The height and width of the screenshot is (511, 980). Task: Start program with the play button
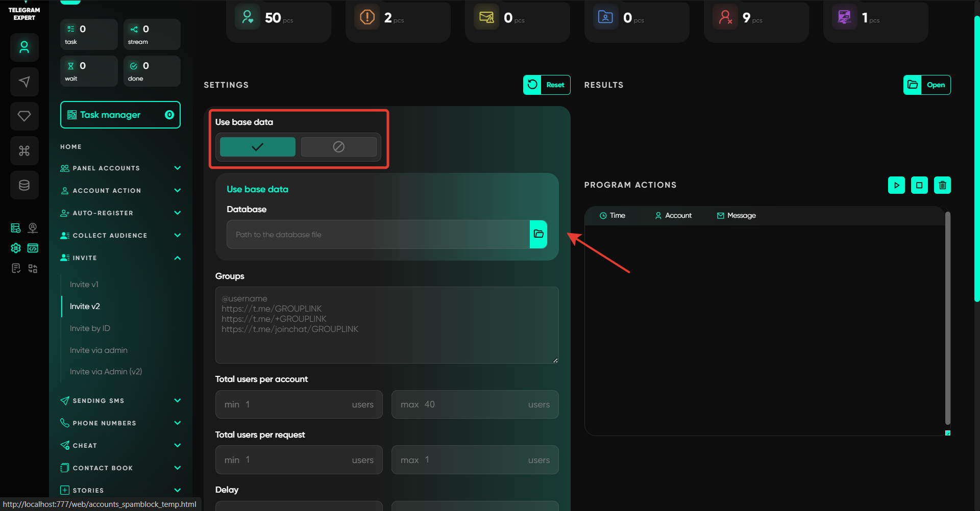896,185
